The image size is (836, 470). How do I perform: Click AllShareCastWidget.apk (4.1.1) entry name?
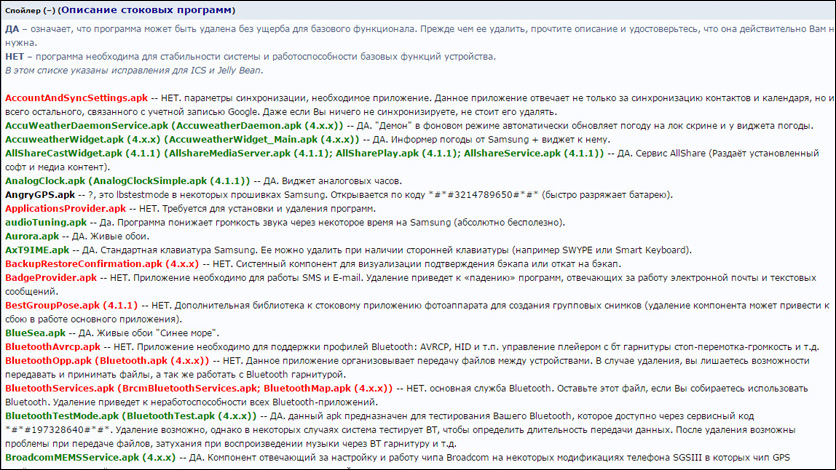coord(83,153)
